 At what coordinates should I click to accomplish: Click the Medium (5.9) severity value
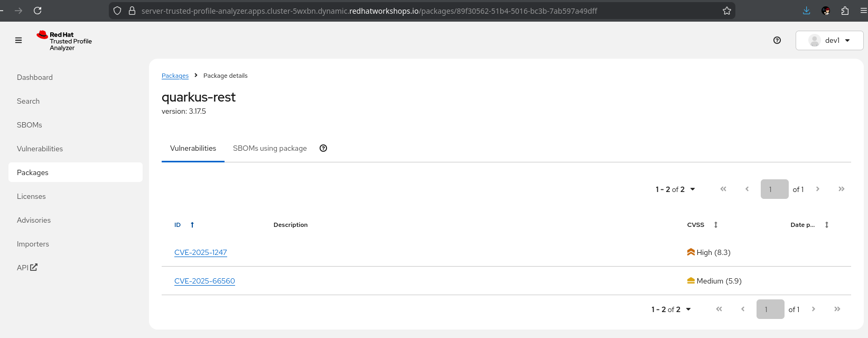tap(714, 281)
